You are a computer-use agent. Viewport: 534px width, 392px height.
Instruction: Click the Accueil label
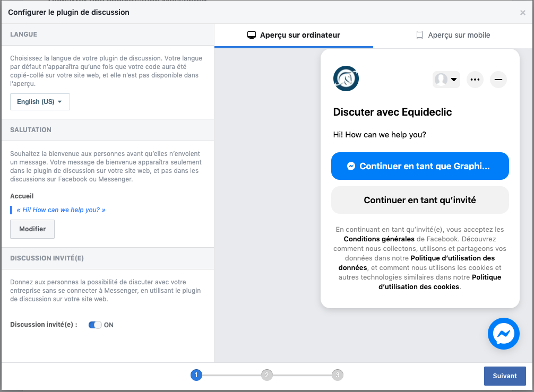tap(22, 196)
